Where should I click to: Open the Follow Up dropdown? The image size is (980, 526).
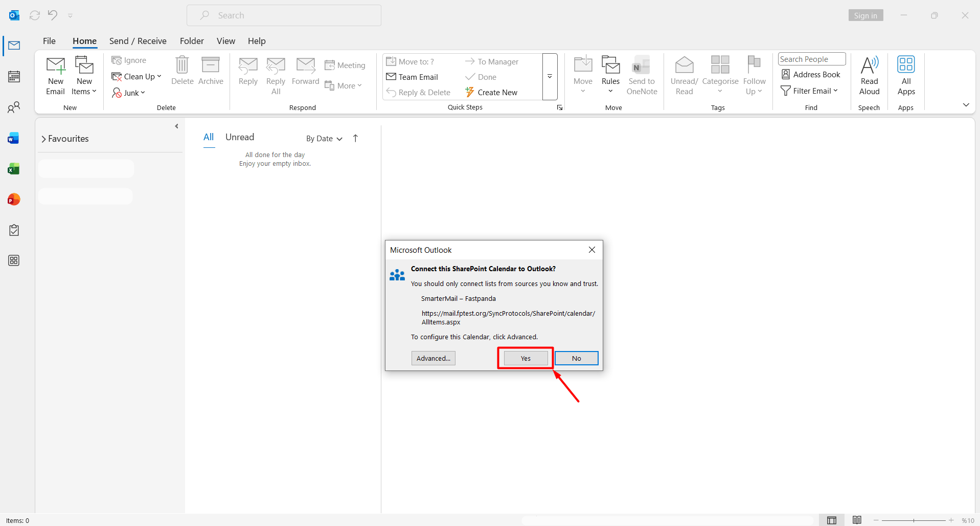point(754,75)
